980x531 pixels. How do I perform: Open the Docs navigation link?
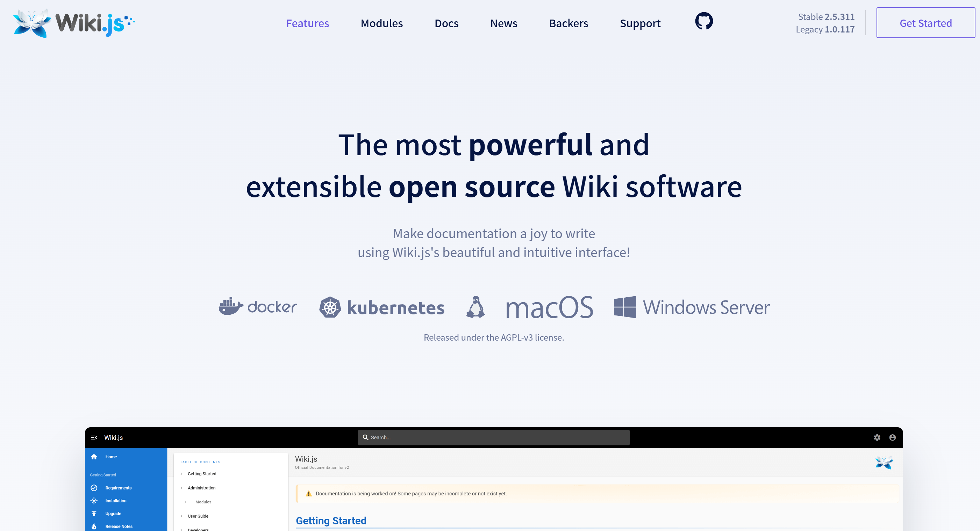coord(446,23)
